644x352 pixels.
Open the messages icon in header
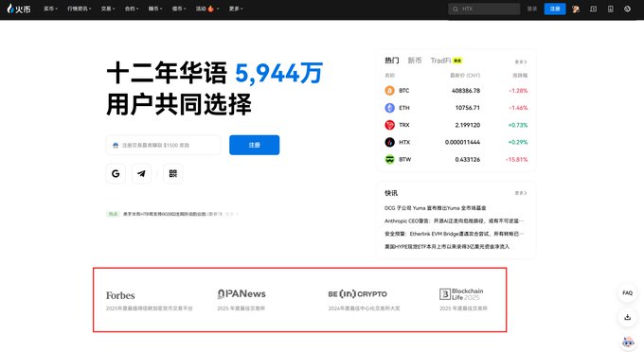click(593, 9)
